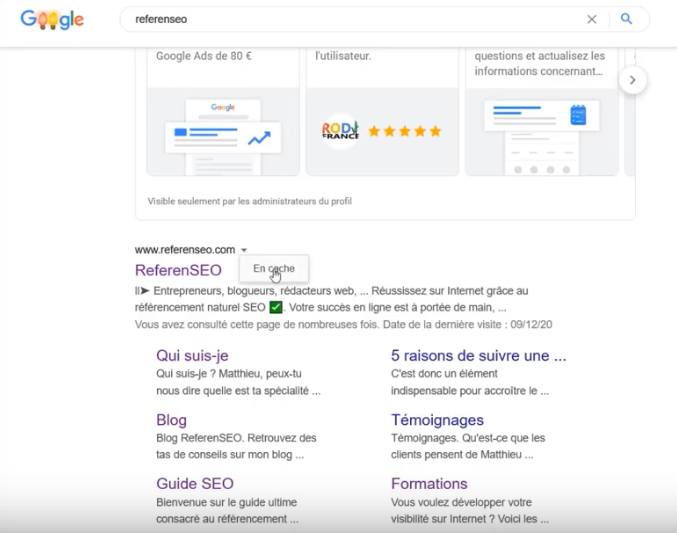Open the Formations sitelink
This screenshot has height=533, width=677.
(429, 484)
